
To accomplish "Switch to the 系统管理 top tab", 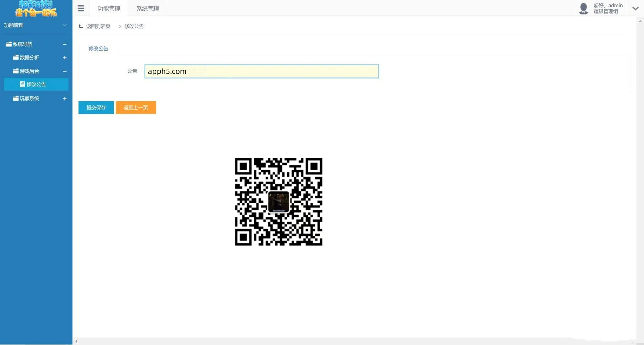I will tap(147, 9).
